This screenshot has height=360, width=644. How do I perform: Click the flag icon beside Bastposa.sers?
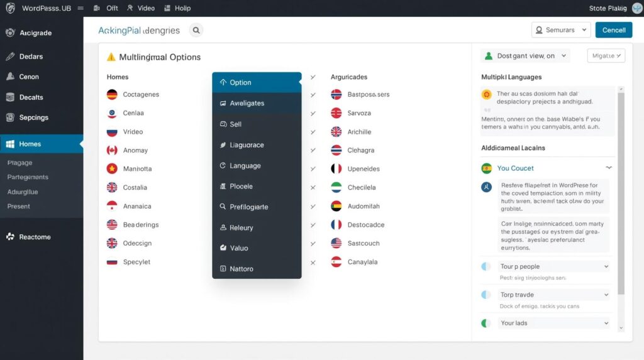point(336,95)
